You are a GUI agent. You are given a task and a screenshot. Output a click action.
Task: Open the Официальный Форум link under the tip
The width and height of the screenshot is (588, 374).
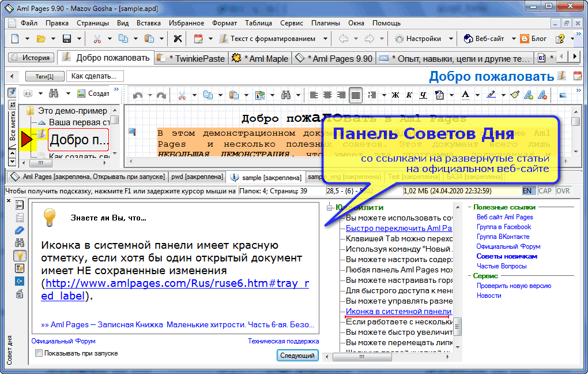(63, 341)
